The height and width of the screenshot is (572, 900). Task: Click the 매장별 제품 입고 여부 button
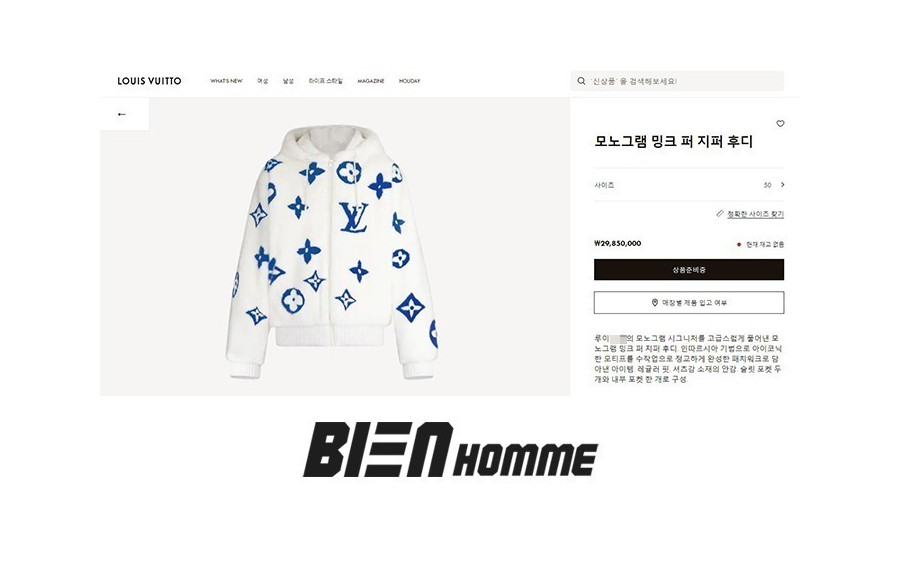(x=689, y=302)
